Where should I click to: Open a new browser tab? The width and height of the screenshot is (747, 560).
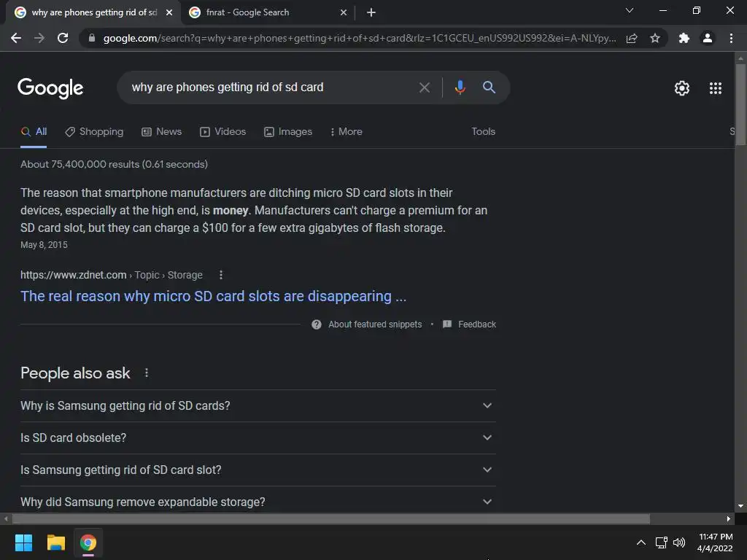click(x=371, y=12)
